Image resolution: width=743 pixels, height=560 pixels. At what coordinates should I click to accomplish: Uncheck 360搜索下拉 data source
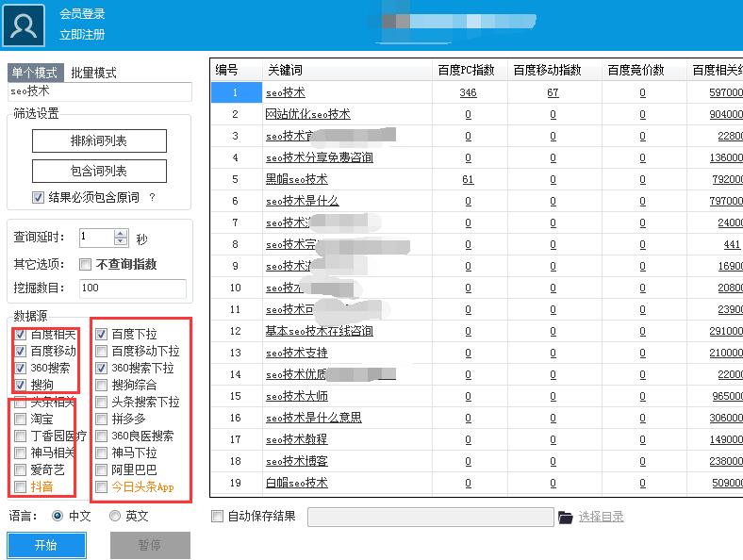pos(101,368)
